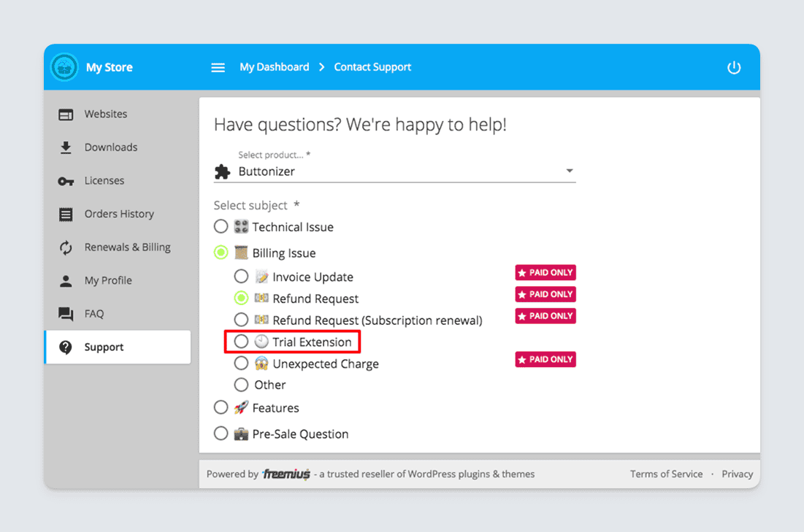Click the My Profile person icon
The image size is (804, 532).
point(66,281)
